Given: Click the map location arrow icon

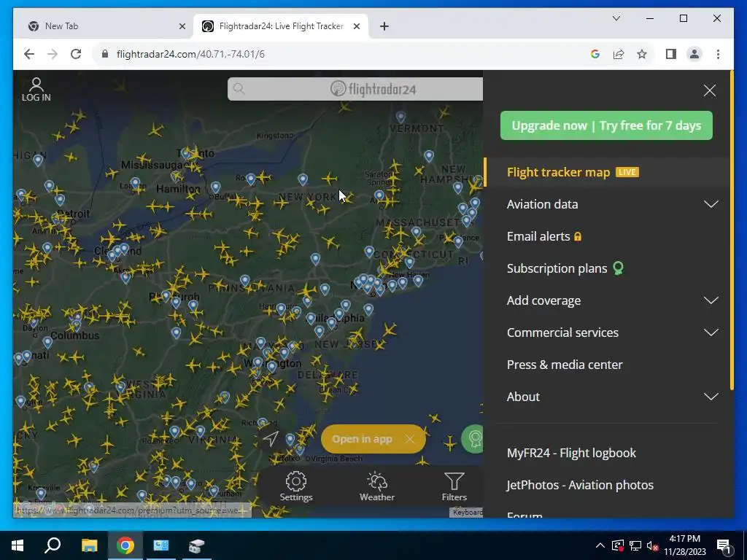Looking at the screenshot, I should [x=271, y=438].
